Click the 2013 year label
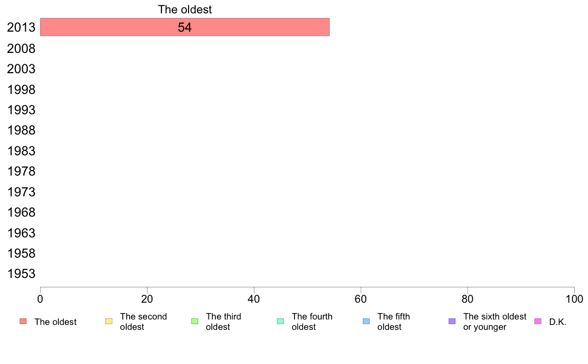This screenshot has width=588, height=364. tap(21, 27)
